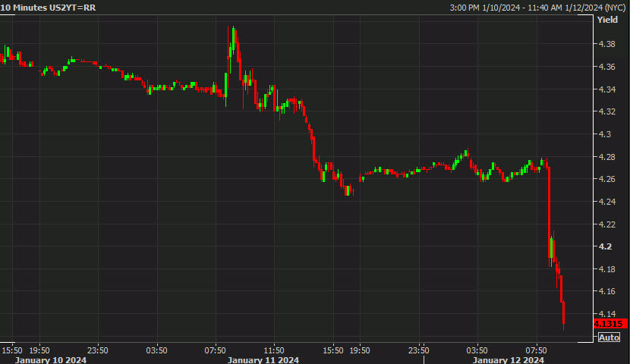
Task: Select the 4.26 yield axis value
Action: 606,179
